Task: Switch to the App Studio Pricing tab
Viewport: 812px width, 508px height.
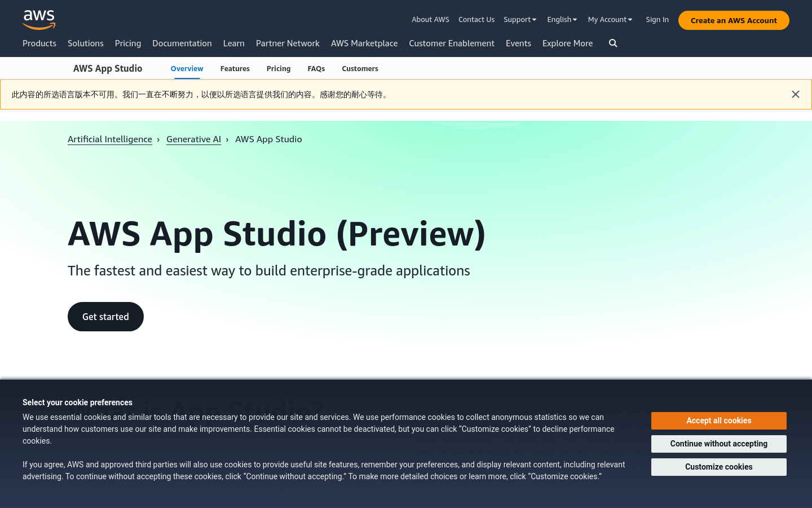Action: tap(279, 68)
